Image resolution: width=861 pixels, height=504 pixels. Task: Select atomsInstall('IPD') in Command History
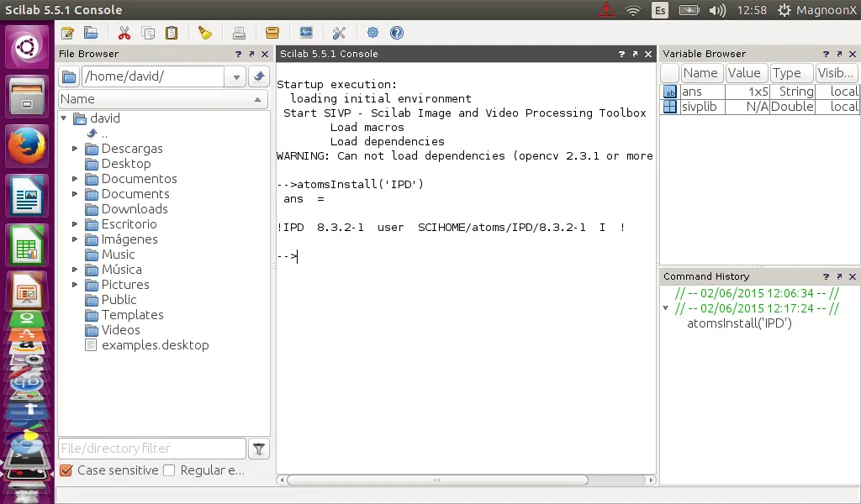[x=739, y=323]
